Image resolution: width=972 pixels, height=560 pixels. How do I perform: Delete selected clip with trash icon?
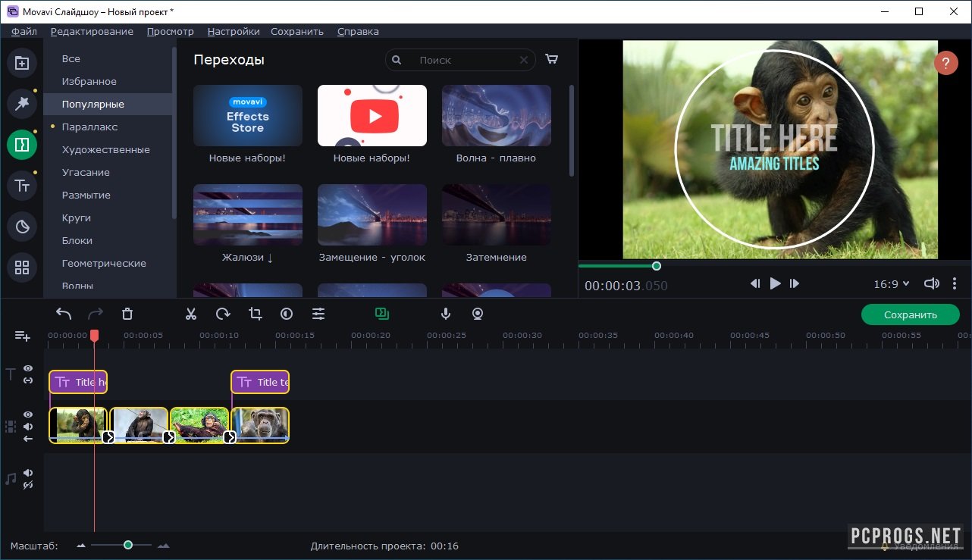coord(127,314)
